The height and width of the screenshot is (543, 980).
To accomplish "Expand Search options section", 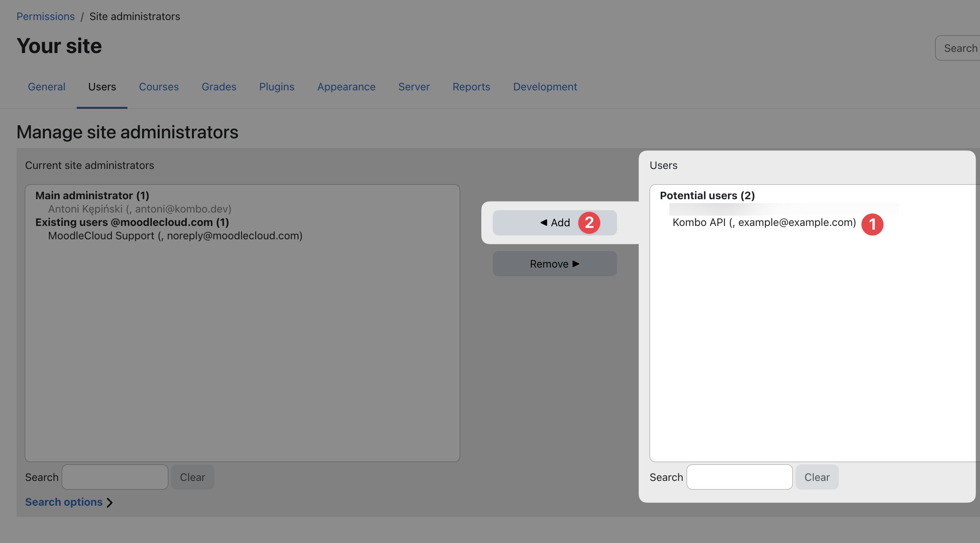I will click(64, 502).
